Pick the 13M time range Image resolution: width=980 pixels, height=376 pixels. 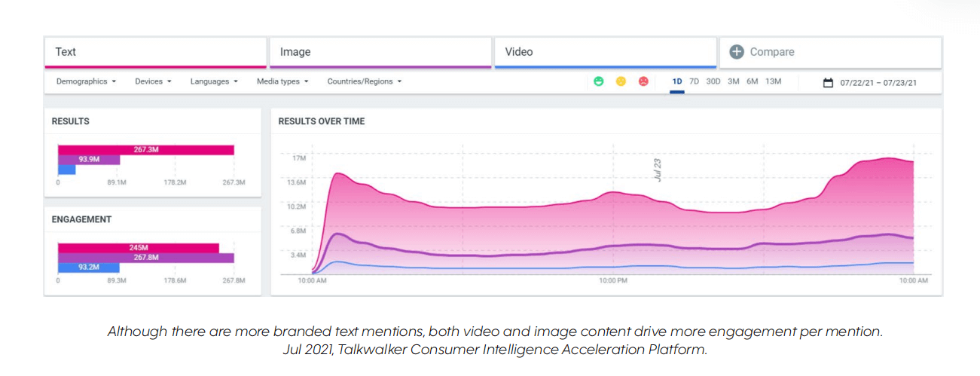pos(773,81)
